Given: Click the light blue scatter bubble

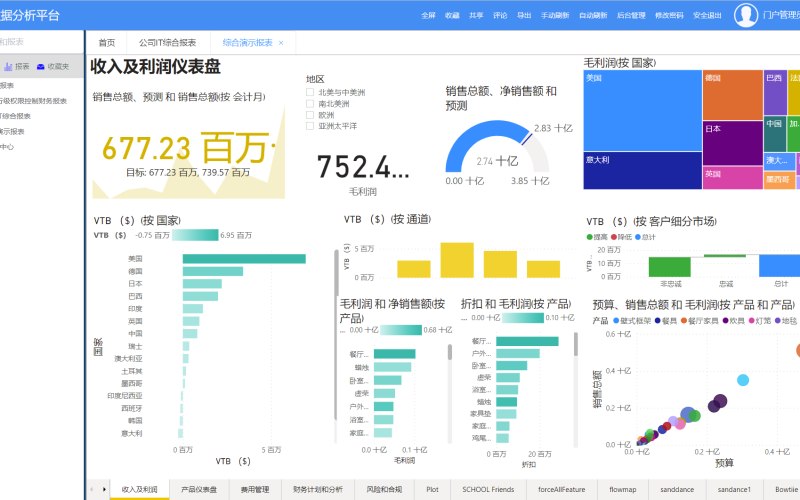Looking at the screenshot, I should pos(743,380).
